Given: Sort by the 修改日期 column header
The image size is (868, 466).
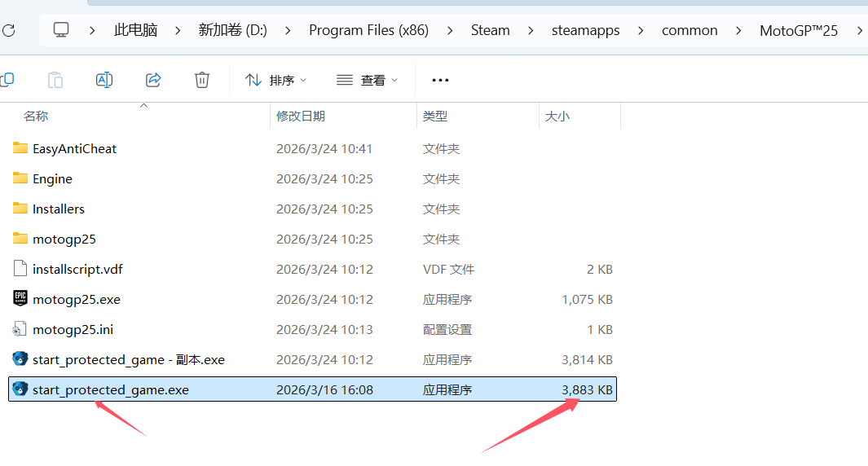Looking at the screenshot, I should pos(301,116).
